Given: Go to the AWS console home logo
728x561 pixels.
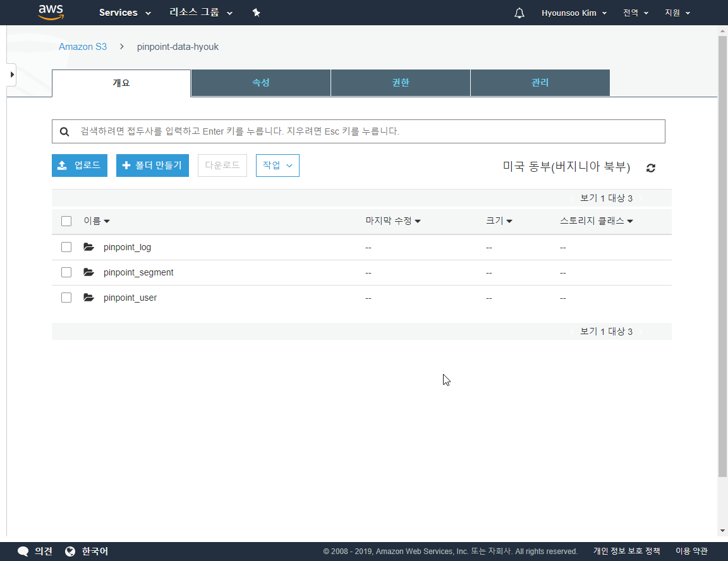Looking at the screenshot, I should (x=51, y=13).
